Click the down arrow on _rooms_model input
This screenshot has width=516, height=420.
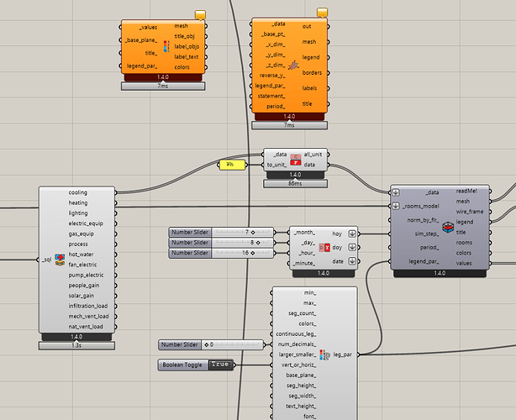(396, 206)
